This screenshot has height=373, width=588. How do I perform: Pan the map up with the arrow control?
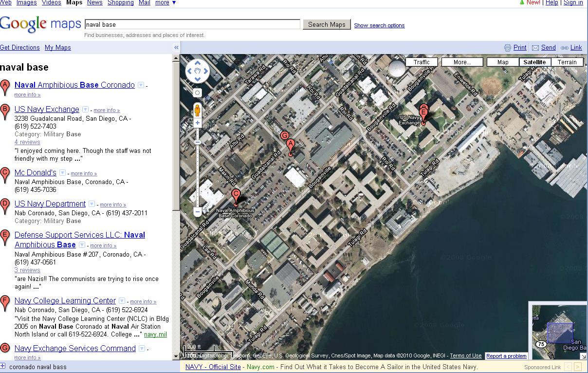click(x=198, y=64)
